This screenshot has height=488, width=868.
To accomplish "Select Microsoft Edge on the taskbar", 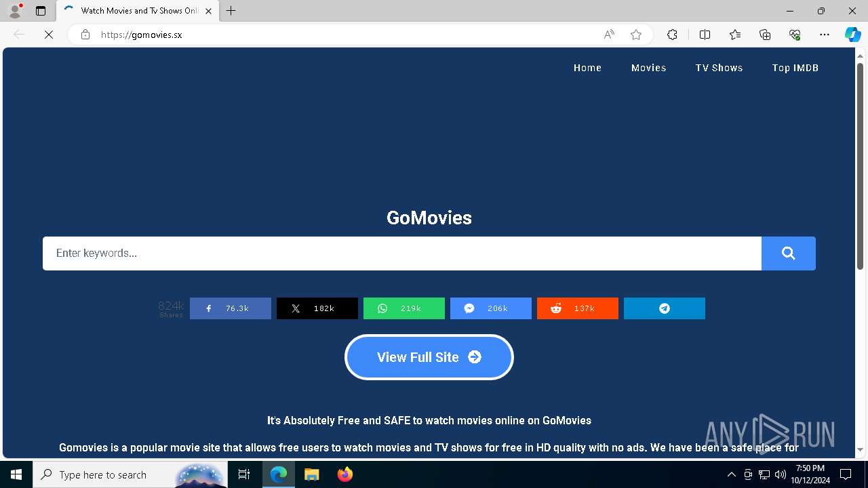I will coord(279,474).
